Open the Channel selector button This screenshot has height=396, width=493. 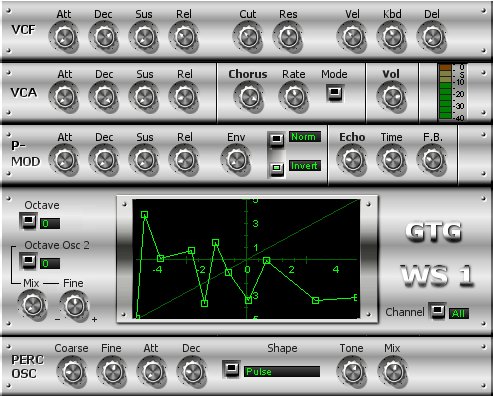tap(437, 311)
